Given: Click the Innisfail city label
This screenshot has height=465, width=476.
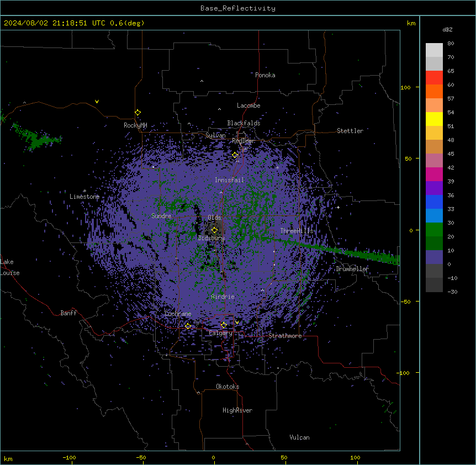Looking at the screenshot, I should [x=229, y=180].
